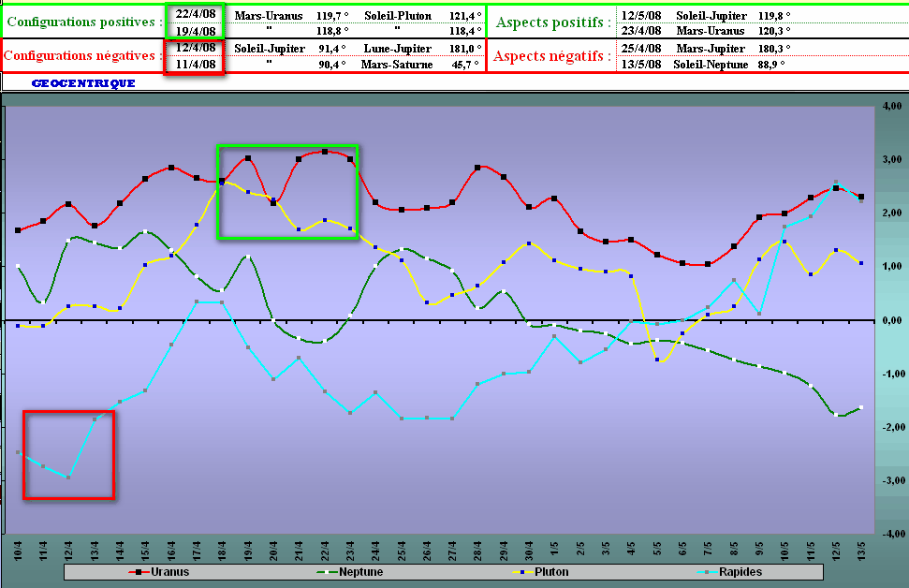Click the Rapides cyan legend marker

701,571
